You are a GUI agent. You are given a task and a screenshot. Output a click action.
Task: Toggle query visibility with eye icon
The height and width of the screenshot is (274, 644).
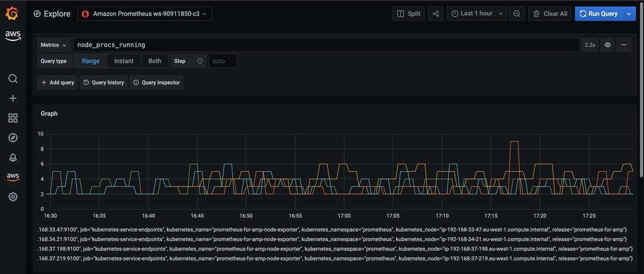[x=607, y=45]
